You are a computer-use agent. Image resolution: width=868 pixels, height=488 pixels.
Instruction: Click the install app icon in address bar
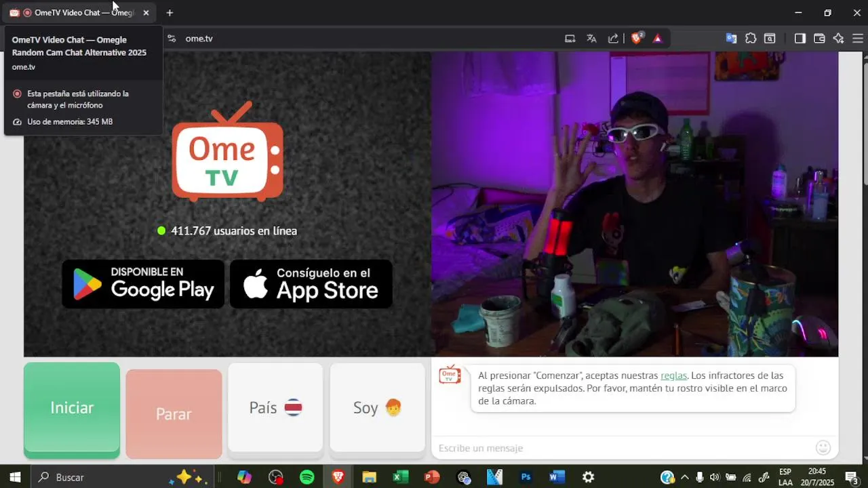coord(570,39)
